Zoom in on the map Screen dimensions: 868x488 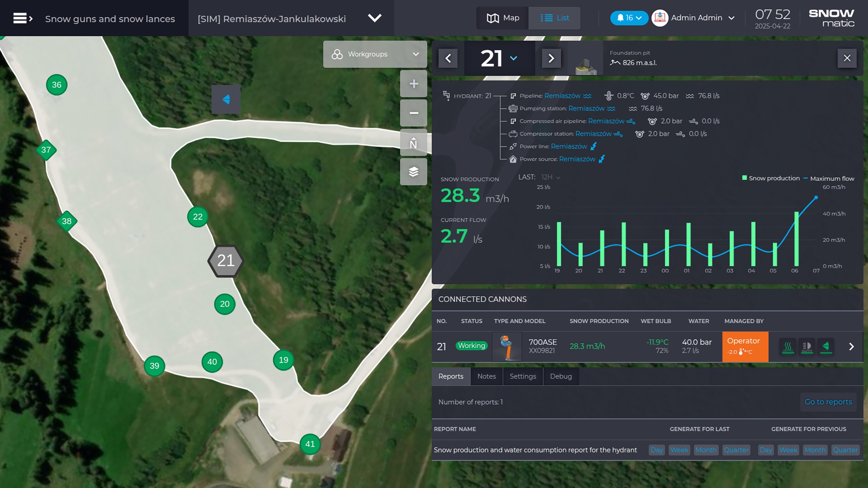413,84
